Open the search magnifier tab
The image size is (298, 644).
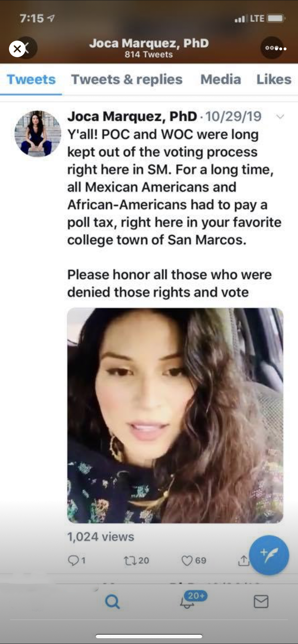pyautogui.click(x=112, y=601)
